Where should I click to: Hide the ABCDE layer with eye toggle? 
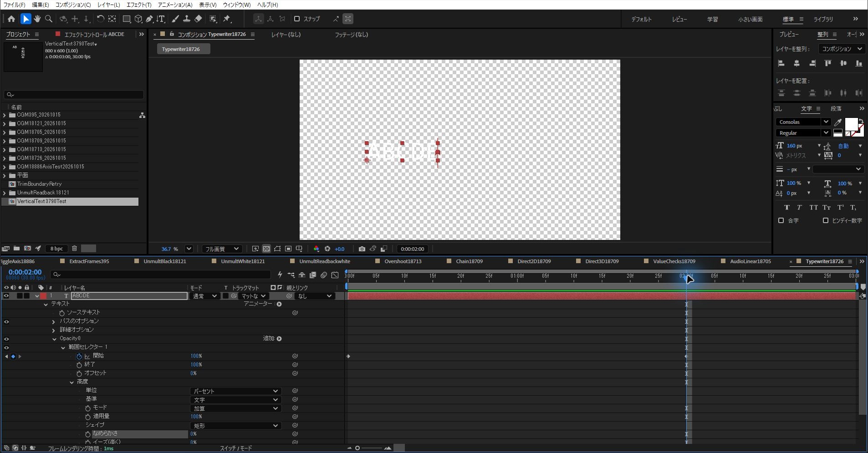pyautogui.click(x=6, y=296)
